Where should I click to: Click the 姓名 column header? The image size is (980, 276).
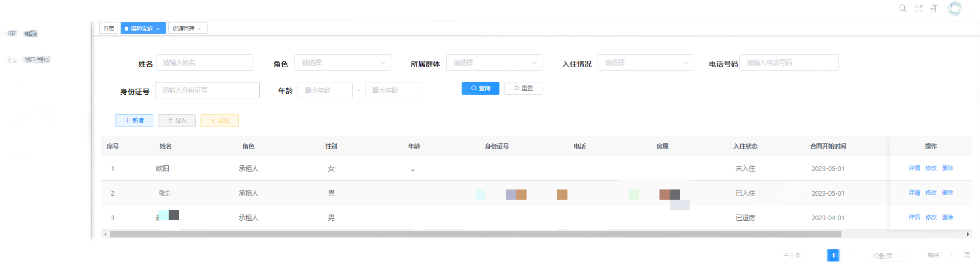(166, 146)
